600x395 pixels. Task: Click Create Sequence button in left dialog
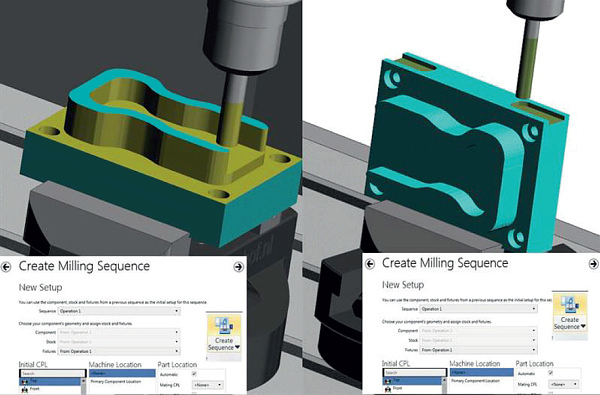[224, 334]
